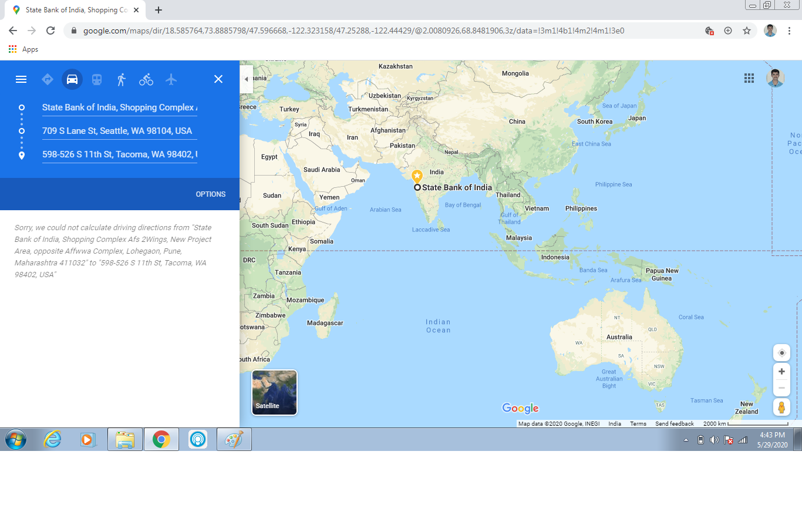This screenshot has width=802, height=532.
Task: Click the Saudi Arabia map label
Action: 322,170
